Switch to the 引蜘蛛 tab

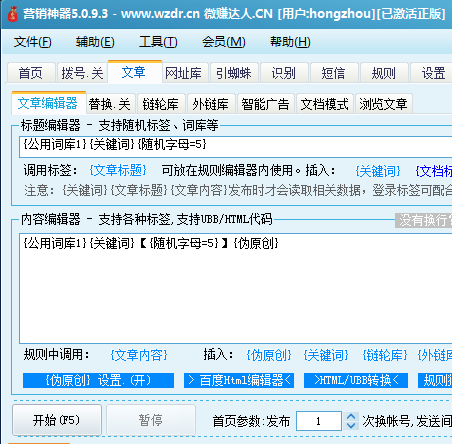pos(234,73)
